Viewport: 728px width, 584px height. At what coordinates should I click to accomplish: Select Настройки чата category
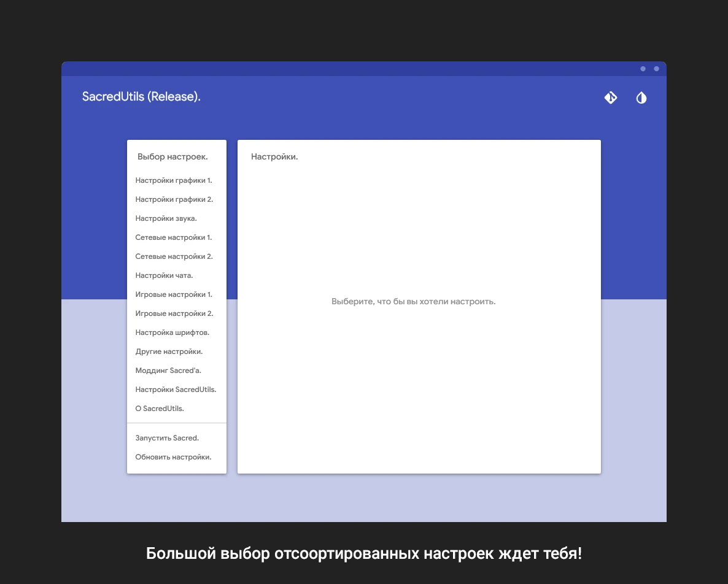[x=164, y=275]
